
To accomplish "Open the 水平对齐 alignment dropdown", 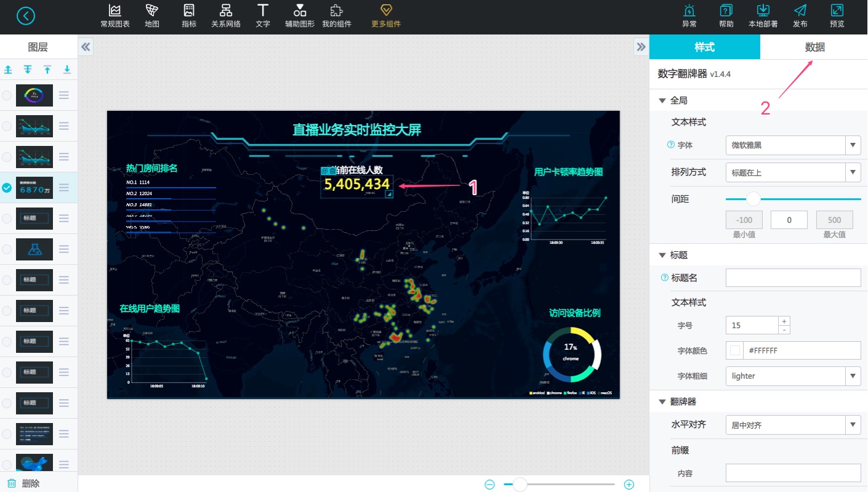I will click(x=793, y=425).
